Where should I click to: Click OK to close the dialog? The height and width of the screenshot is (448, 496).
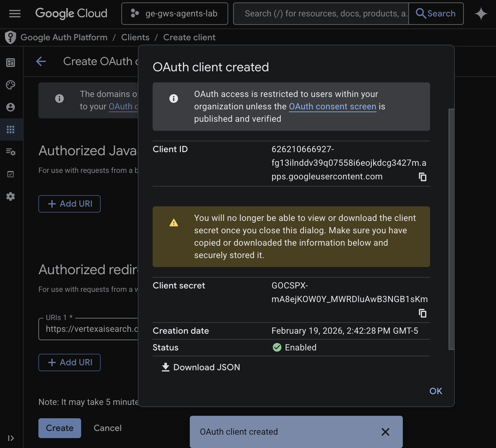point(436,391)
